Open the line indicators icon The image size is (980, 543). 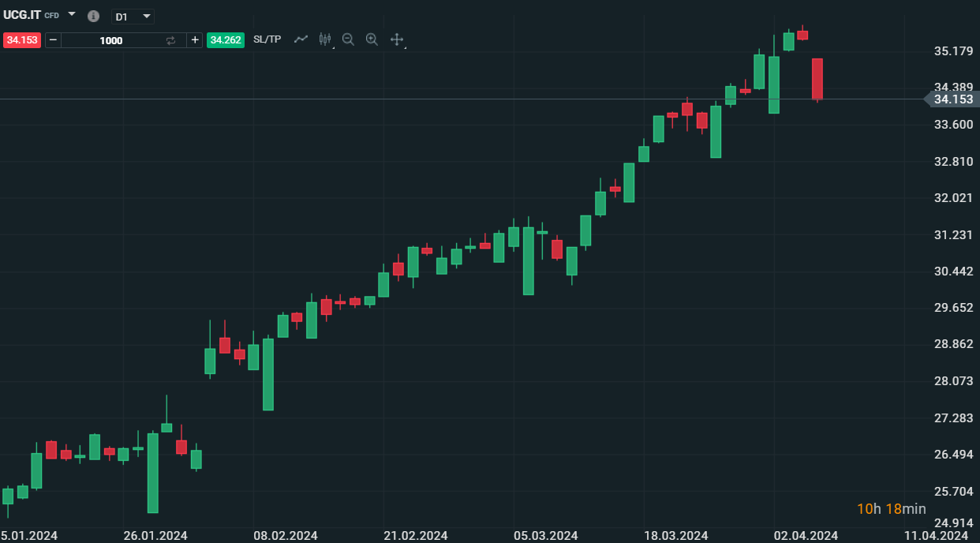[301, 39]
